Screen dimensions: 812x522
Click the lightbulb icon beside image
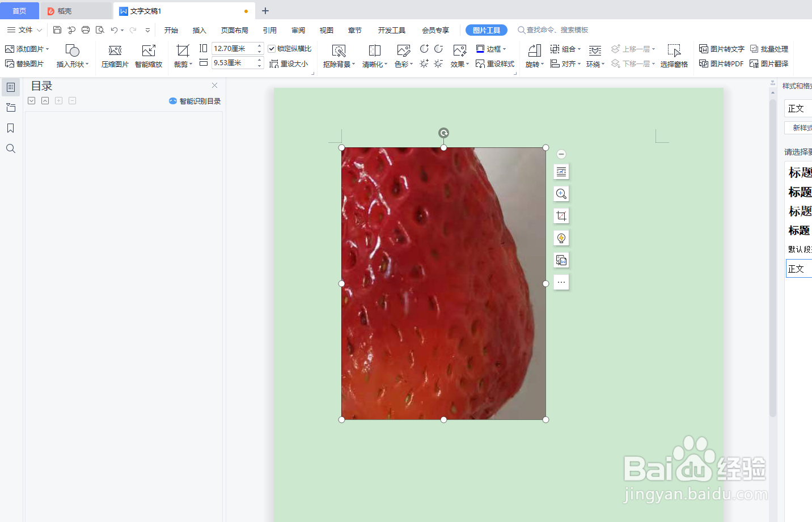(x=561, y=238)
